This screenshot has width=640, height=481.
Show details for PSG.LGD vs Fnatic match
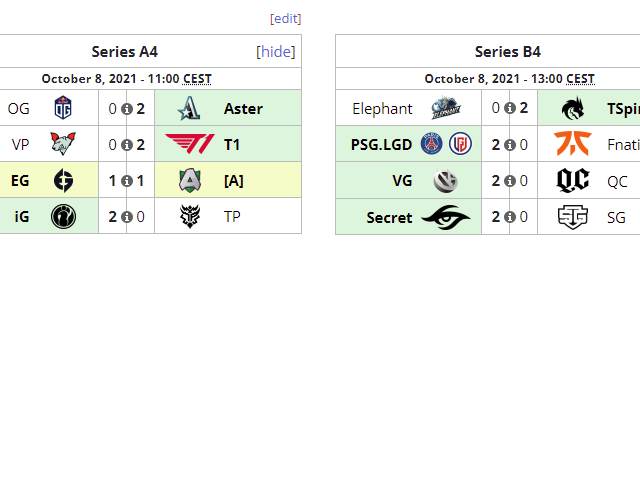point(510,145)
